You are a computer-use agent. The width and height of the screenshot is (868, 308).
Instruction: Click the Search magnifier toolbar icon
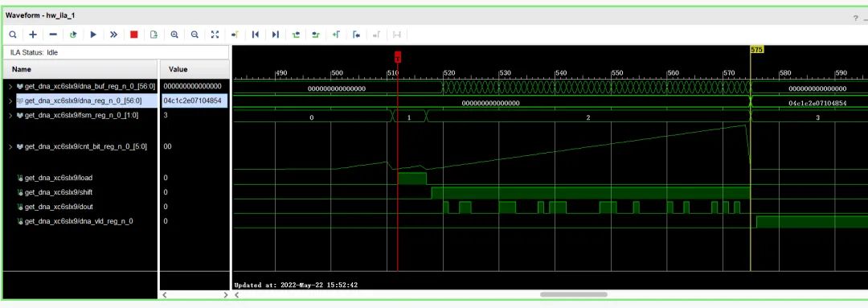pyautogui.click(x=13, y=35)
